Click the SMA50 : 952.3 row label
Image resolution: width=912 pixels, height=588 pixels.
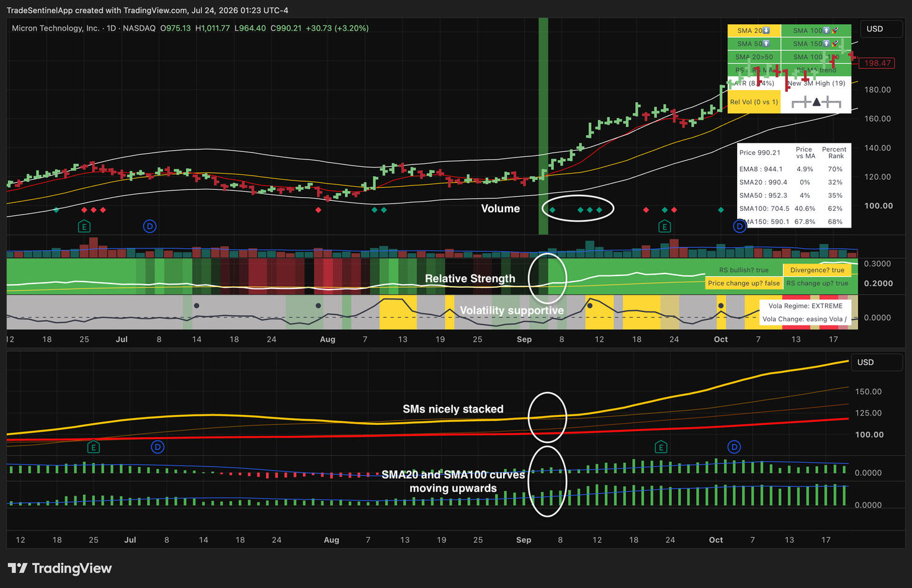coord(762,195)
